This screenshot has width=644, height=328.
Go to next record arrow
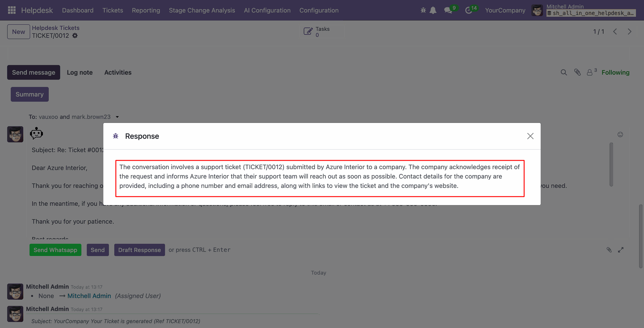(x=630, y=31)
